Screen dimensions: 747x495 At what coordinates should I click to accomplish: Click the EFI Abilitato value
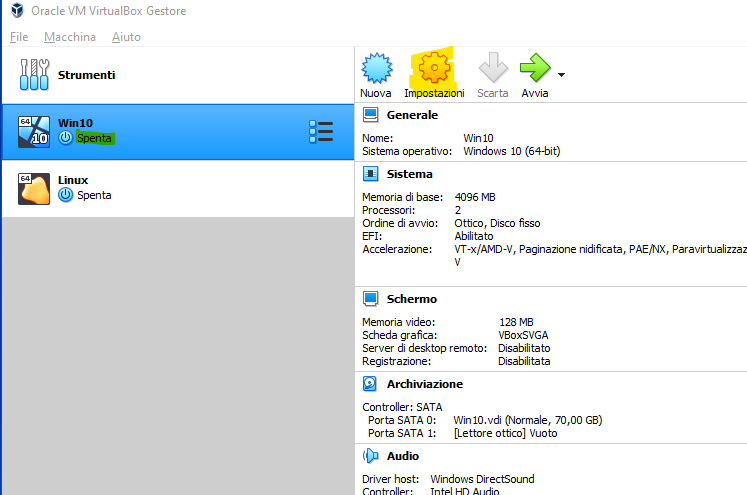[x=474, y=236]
